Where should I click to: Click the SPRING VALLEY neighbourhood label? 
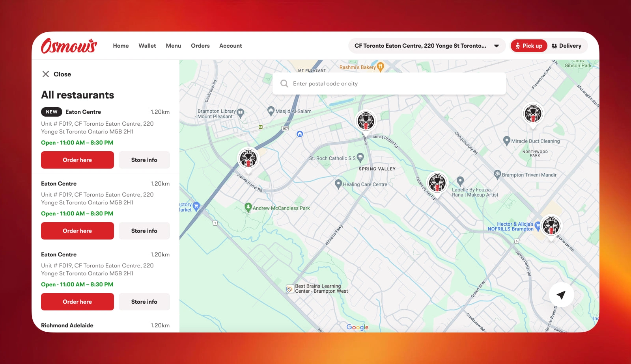pos(377,169)
